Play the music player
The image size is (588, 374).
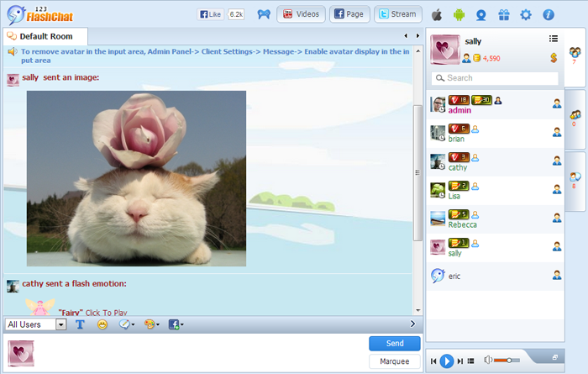pyautogui.click(x=447, y=361)
